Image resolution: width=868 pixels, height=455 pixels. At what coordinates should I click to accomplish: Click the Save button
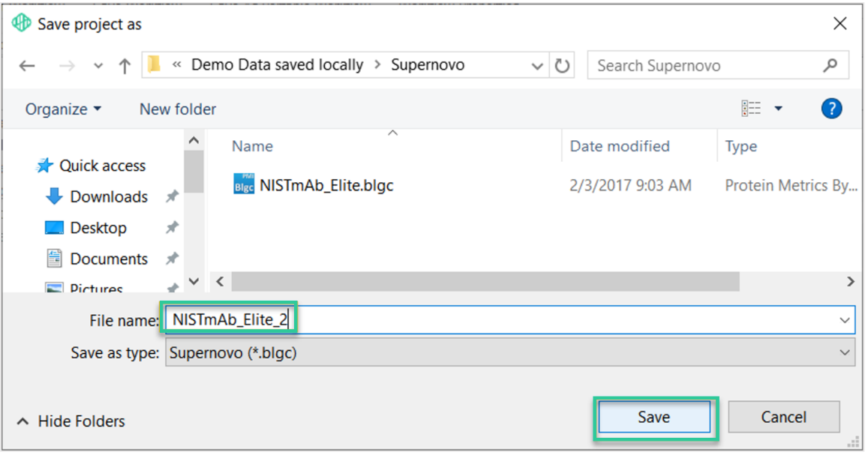point(653,417)
